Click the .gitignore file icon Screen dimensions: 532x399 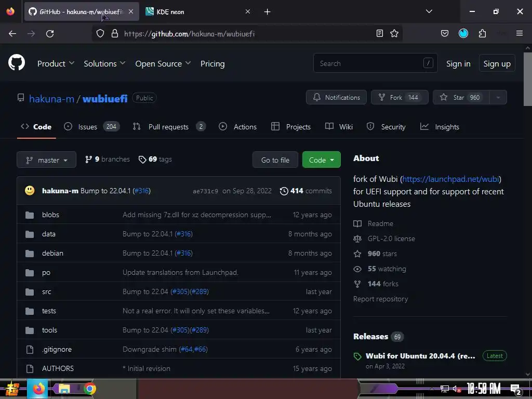(30, 349)
